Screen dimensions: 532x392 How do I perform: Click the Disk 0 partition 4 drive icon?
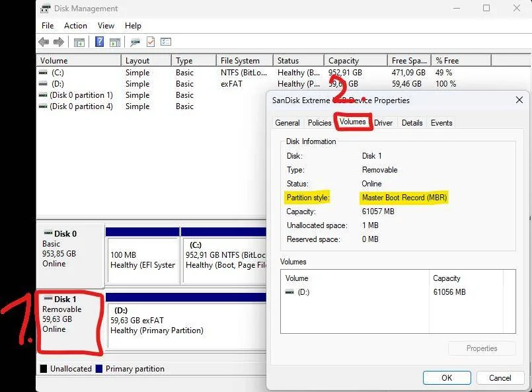point(43,106)
